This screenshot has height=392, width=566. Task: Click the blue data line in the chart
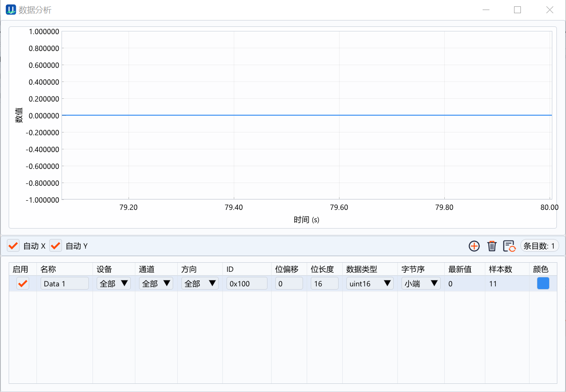point(307,115)
